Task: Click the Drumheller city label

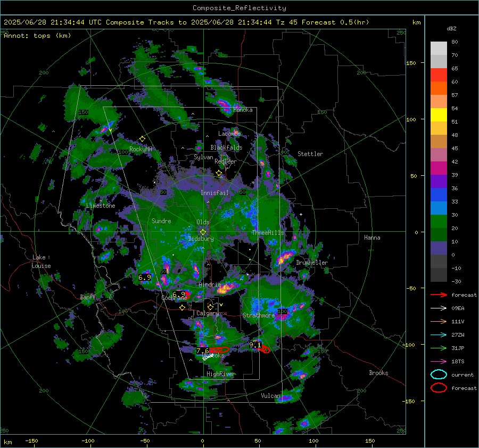Action: click(x=312, y=263)
